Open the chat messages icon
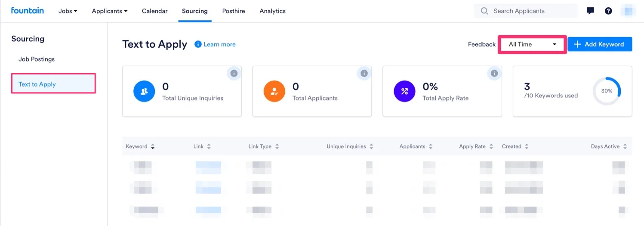Screen dimensions: 644x226 tap(591, 11)
